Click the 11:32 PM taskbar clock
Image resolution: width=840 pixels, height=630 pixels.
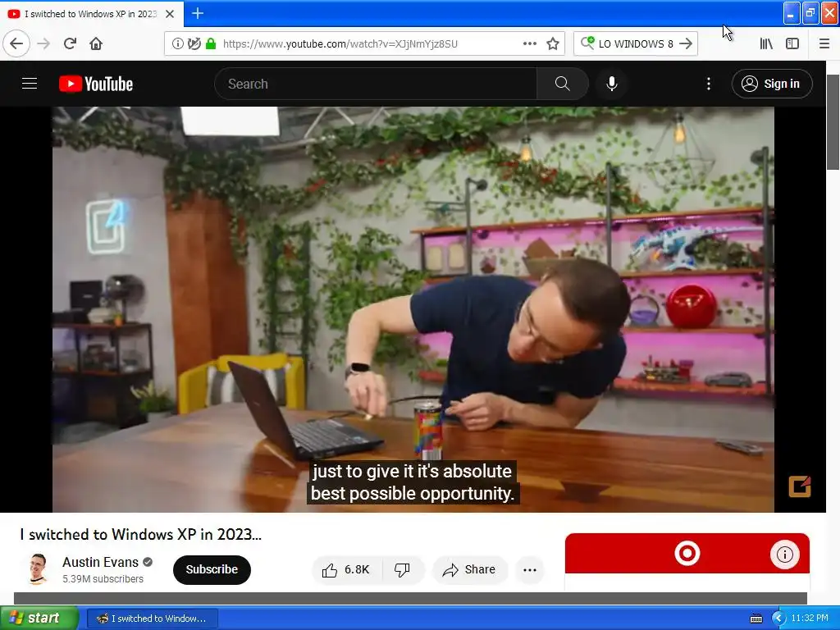[810, 618]
